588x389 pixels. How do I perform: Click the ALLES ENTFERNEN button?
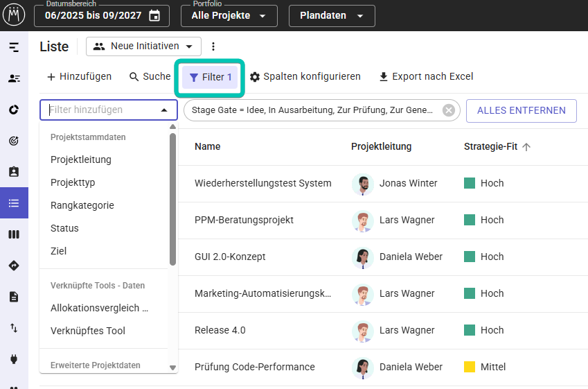point(521,110)
